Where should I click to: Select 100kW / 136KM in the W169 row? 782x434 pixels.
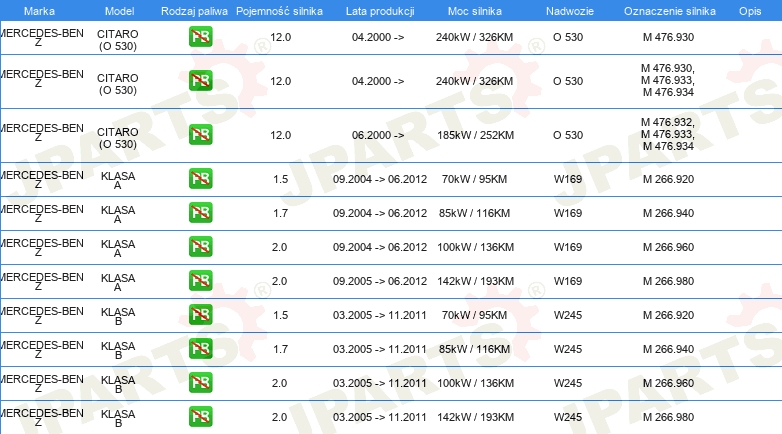475,247
